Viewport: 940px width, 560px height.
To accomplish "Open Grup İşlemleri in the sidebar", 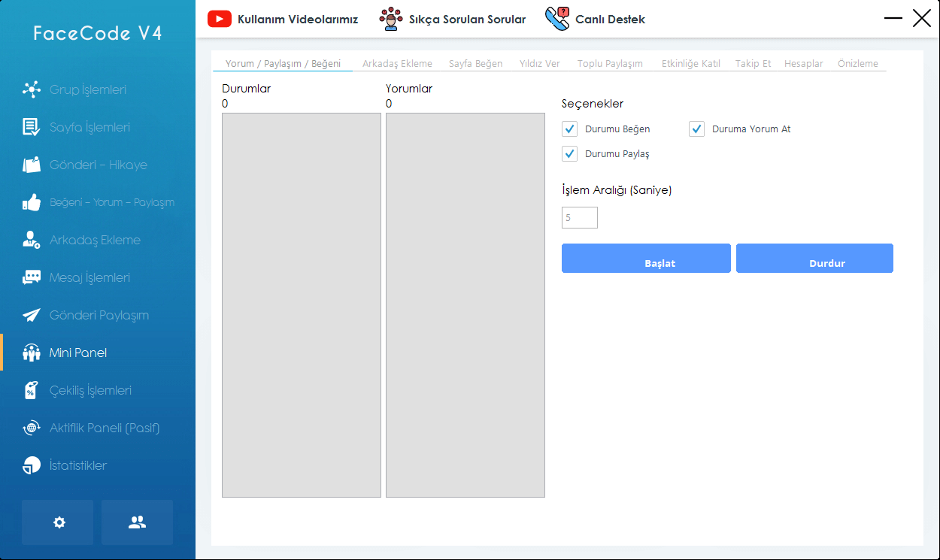I will coord(88,89).
